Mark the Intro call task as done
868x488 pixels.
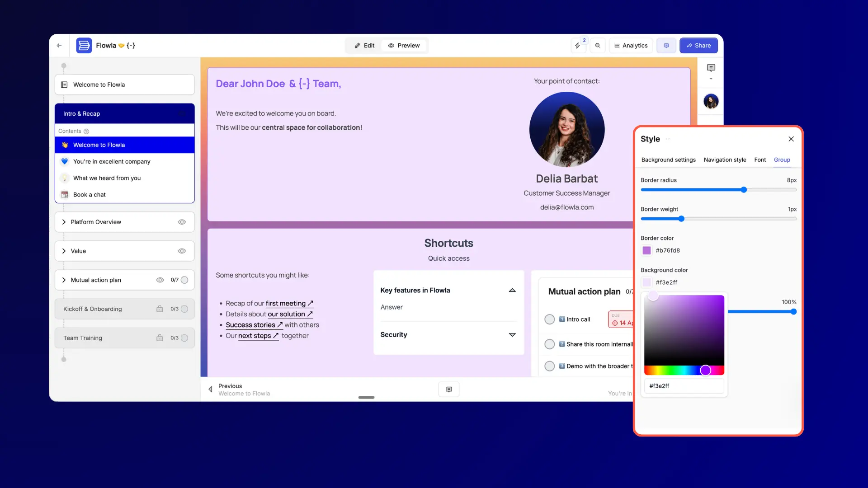549,319
